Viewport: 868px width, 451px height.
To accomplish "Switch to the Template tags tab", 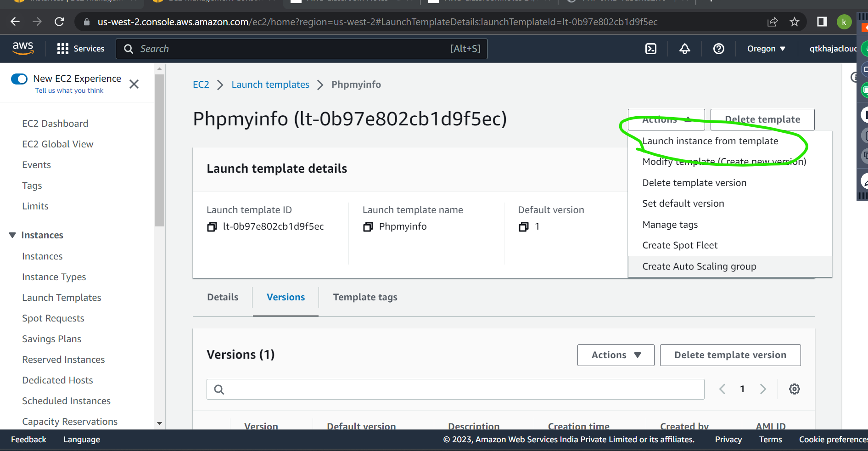I will (x=365, y=297).
